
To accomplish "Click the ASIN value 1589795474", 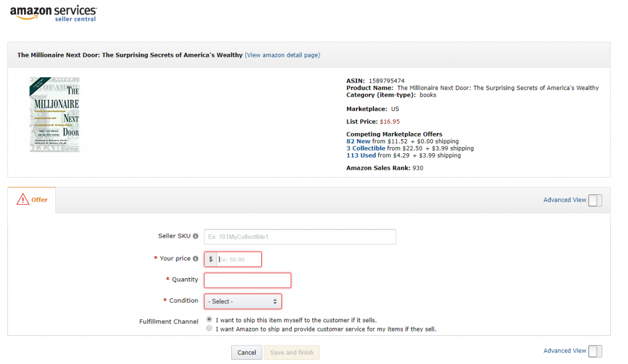I will (x=386, y=81).
